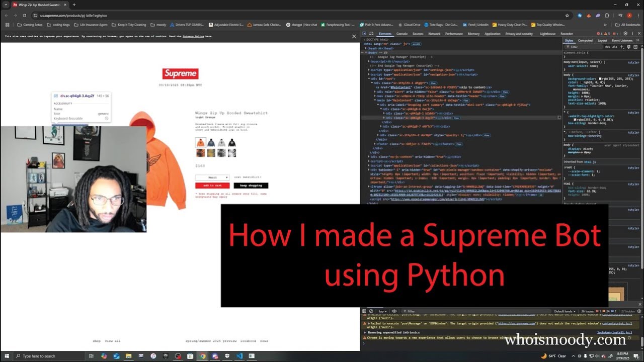Open the view all footer link
This screenshot has height=362, width=644.
coord(112,341)
